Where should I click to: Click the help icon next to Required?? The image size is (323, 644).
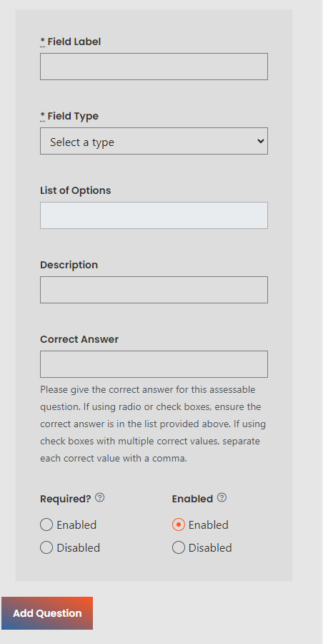point(100,498)
